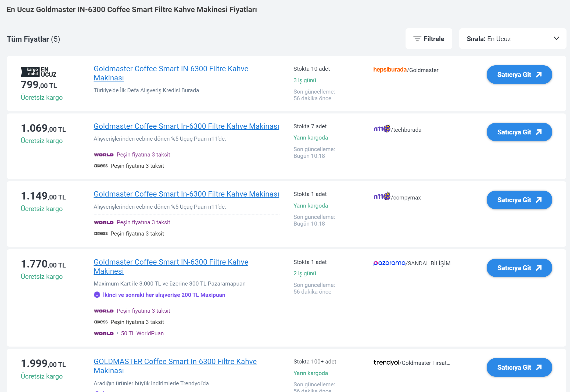Screen dimensions: 570x392
Task: Click axess logo in the compymax offer
Action: [101, 233]
